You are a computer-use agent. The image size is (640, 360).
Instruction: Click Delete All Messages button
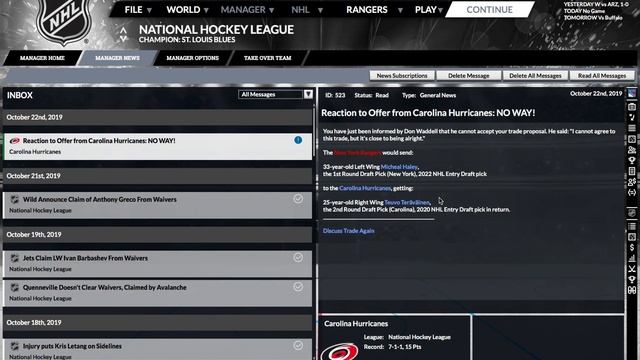pos(535,76)
